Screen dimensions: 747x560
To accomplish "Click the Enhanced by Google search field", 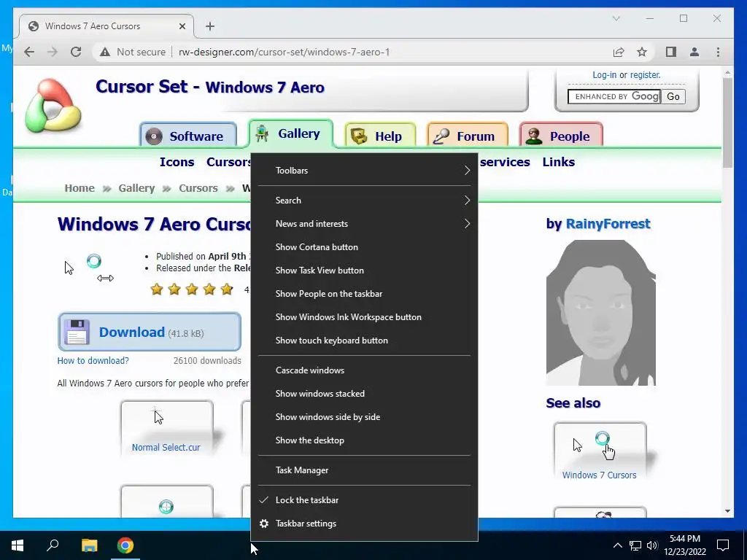I will pos(614,97).
